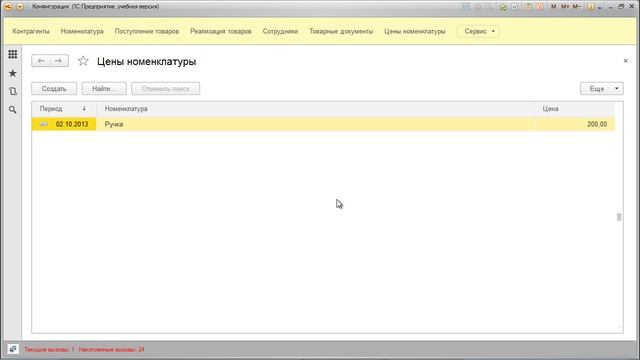
Task: Click the vertical scrollbar thumb of the list
Action: (619, 217)
